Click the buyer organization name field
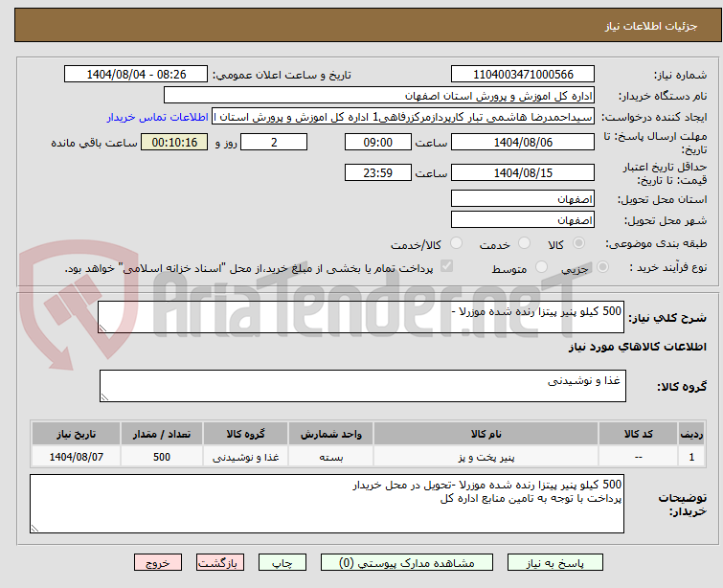 coord(379,96)
